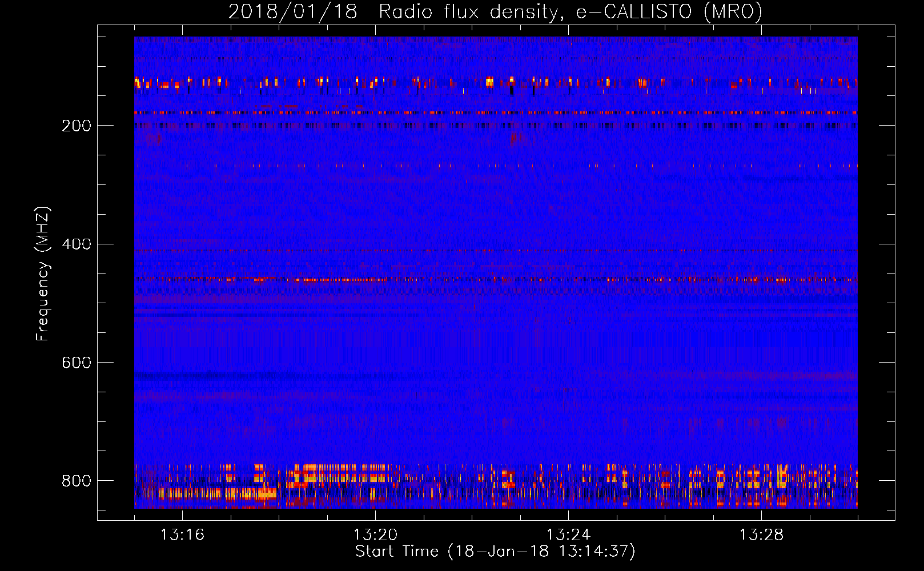This screenshot has width=924, height=571.
Task: Click the 13:16 time tick label
Action: [x=182, y=534]
